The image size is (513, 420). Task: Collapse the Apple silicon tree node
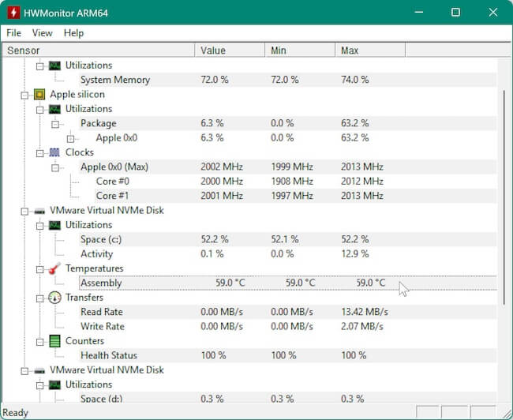pos(24,96)
